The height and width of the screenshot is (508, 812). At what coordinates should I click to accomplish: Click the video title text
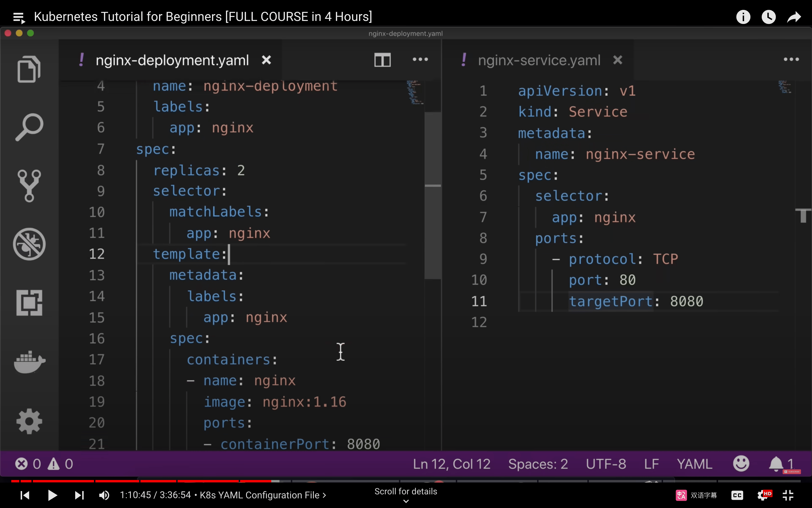click(x=203, y=16)
